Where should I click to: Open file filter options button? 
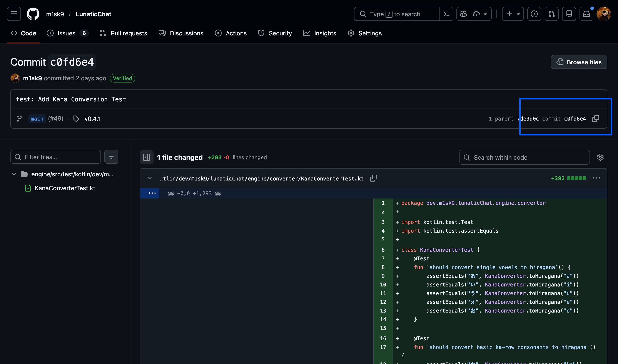(x=111, y=157)
